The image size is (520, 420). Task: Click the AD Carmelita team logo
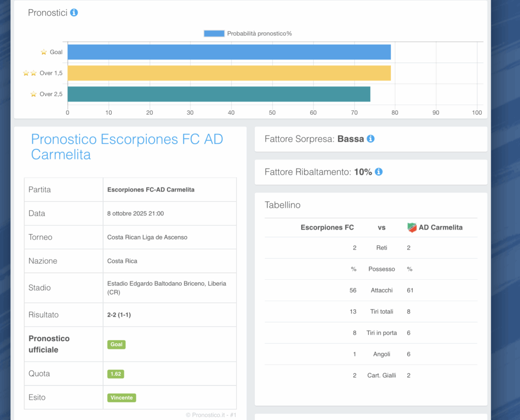click(x=412, y=228)
